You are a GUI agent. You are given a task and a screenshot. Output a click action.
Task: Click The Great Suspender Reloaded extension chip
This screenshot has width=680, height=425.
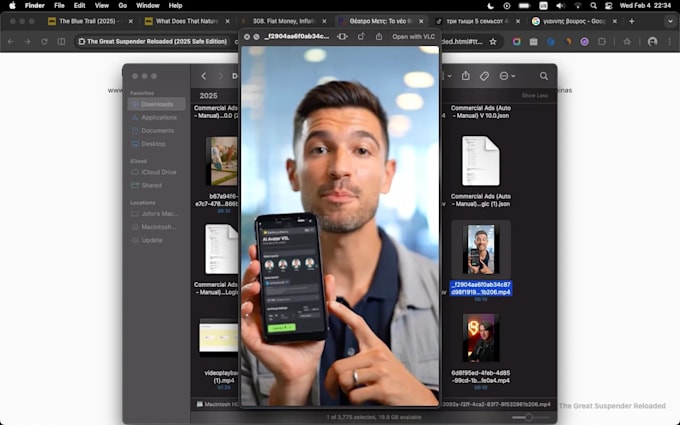coord(152,42)
